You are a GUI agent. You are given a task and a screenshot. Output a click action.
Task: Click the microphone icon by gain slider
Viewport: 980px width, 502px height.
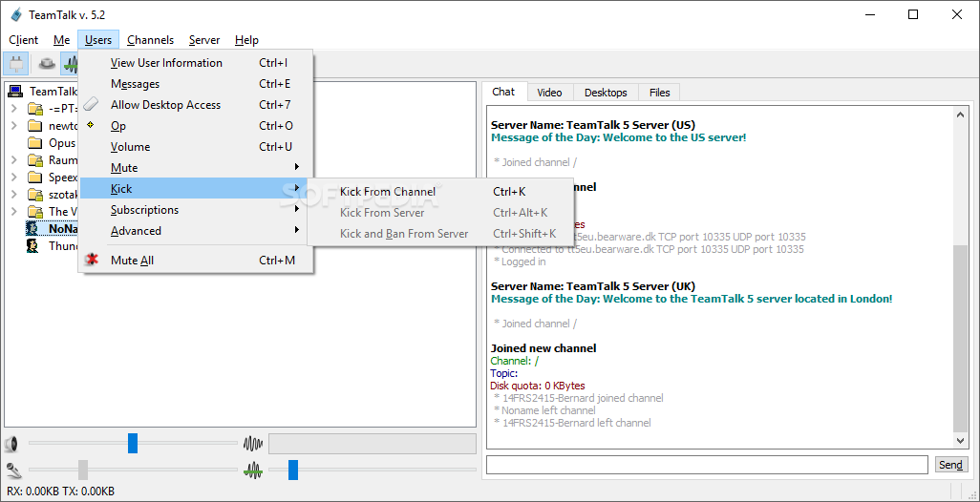pyautogui.click(x=11, y=471)
